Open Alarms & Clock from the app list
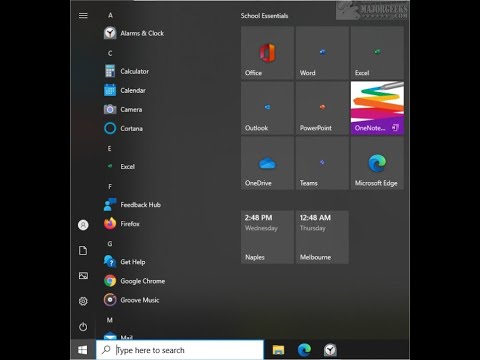The width and height of the screenshot is (480, 360). (x=134, y=33)
